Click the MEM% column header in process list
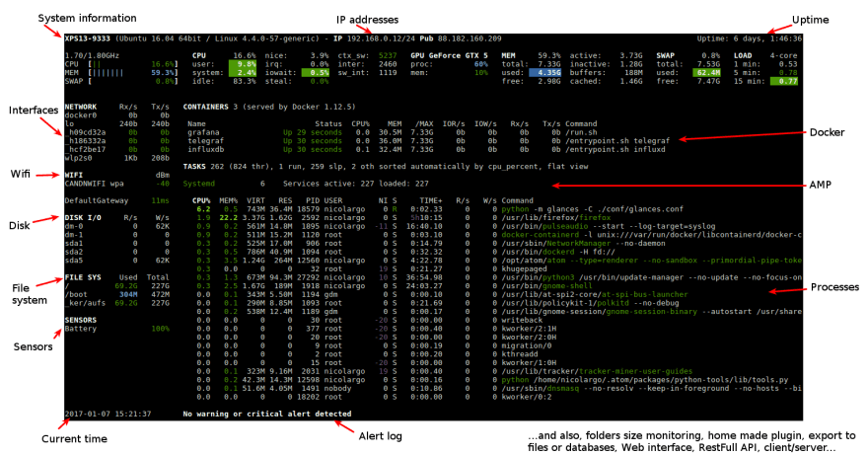Screen dimensions: 868x455 [229, 200]
